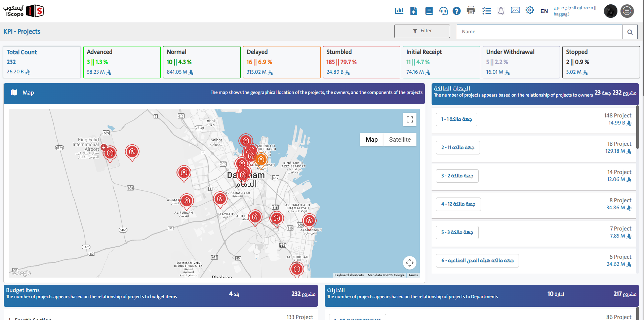
Task: Open the support headset icon
Action: [x=443, y=11]
